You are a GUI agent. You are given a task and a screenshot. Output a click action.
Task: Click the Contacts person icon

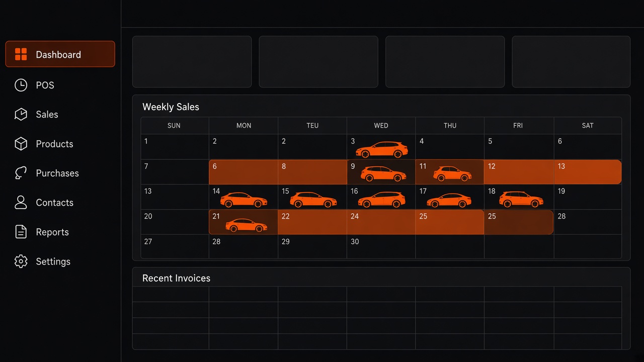tap(21, 203)
